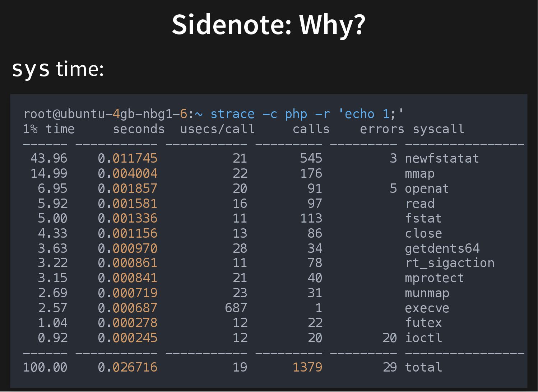Click the 'newfstatat' syscall name
538x392 pixels.
point(442,159)
